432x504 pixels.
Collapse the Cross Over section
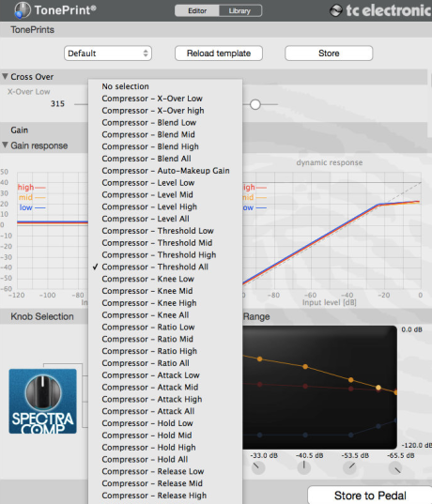[5, 77]
